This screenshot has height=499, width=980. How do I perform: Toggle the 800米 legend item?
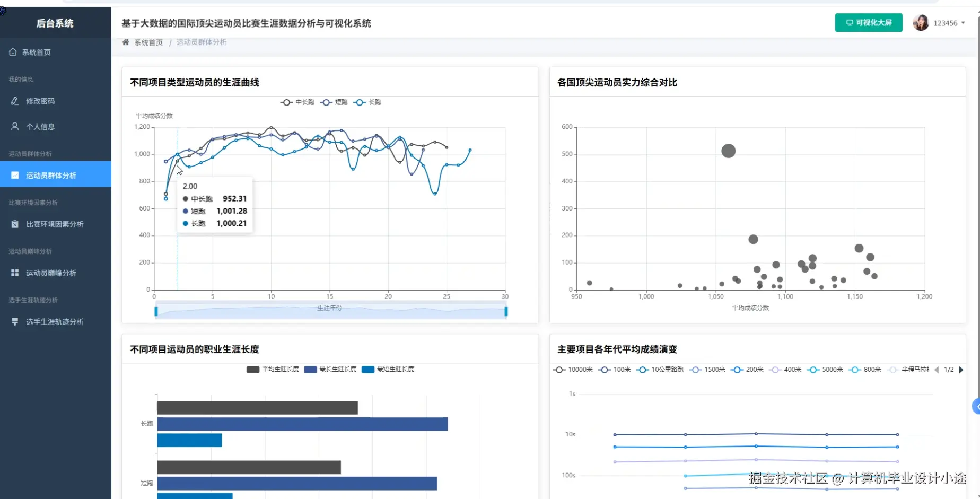coord(865,370)
